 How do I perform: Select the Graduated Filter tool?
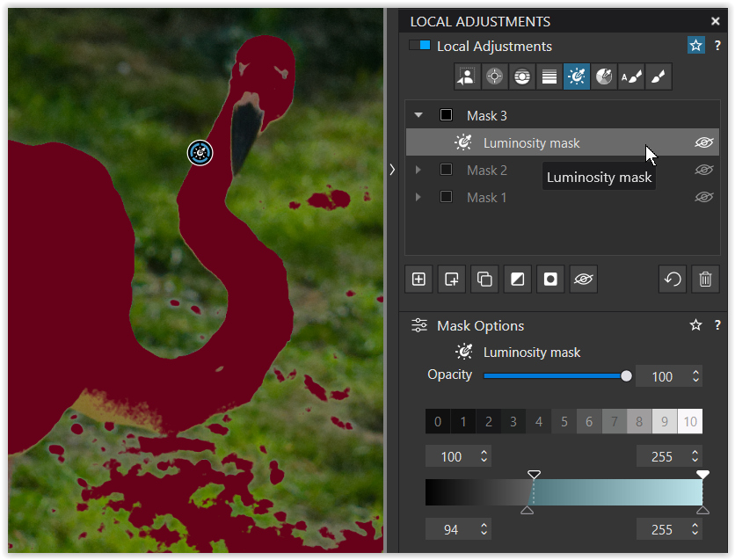[x=549, y=77]
